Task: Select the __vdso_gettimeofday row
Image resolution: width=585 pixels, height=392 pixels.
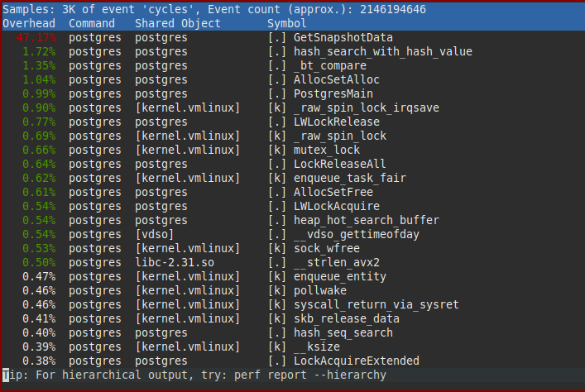Action: coord(293,234)
